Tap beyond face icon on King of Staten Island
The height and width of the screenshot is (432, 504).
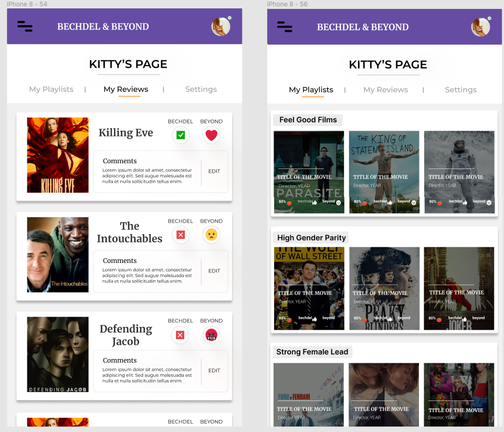point(414,203)
